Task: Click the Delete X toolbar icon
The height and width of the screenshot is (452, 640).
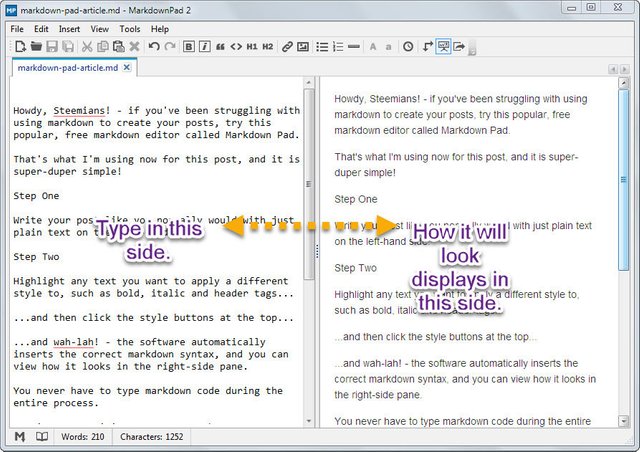Action: 134,47
